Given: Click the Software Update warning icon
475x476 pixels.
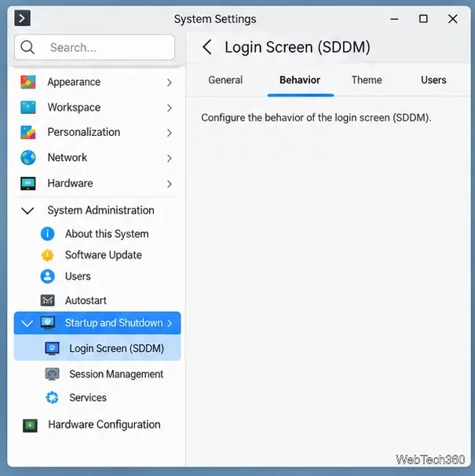Looking at the screenshot, I should pos(47,255).
